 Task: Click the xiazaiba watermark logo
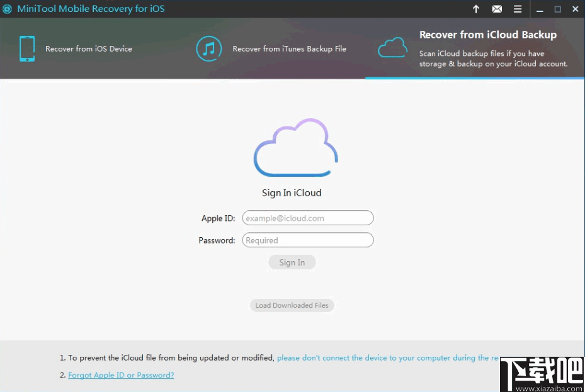click(540, 374)
